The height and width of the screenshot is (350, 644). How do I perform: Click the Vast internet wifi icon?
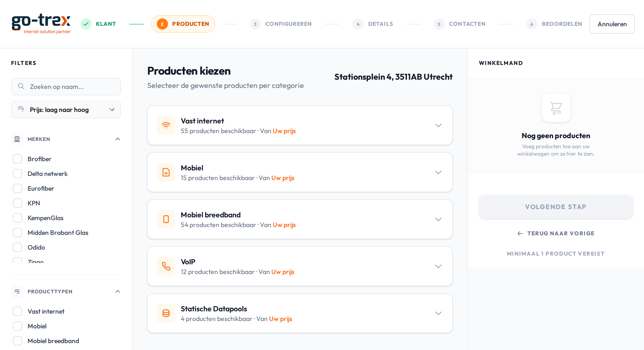click(x=166, y=125)
